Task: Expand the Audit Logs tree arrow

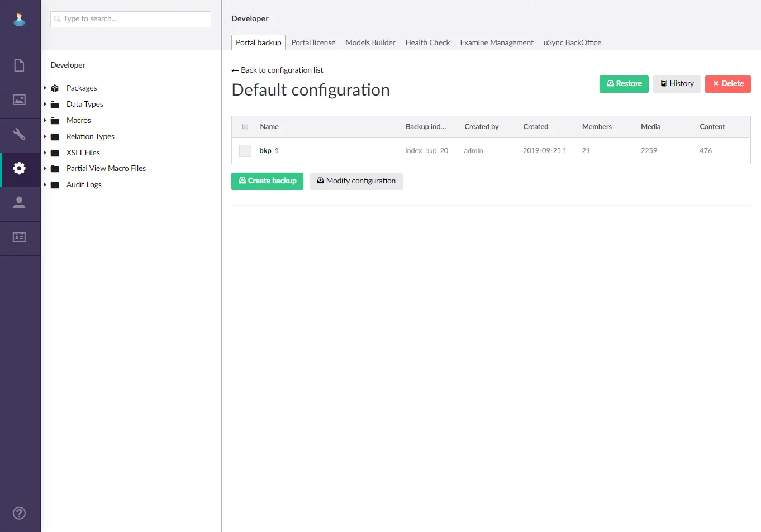Action: click(x=45, y=185)
